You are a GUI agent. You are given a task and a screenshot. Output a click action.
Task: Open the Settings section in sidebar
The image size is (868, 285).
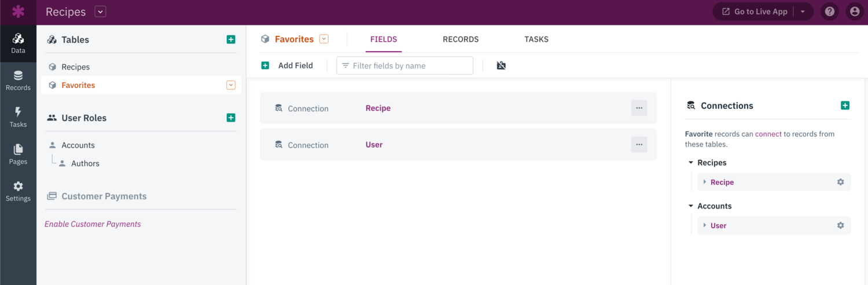(18, 192)
